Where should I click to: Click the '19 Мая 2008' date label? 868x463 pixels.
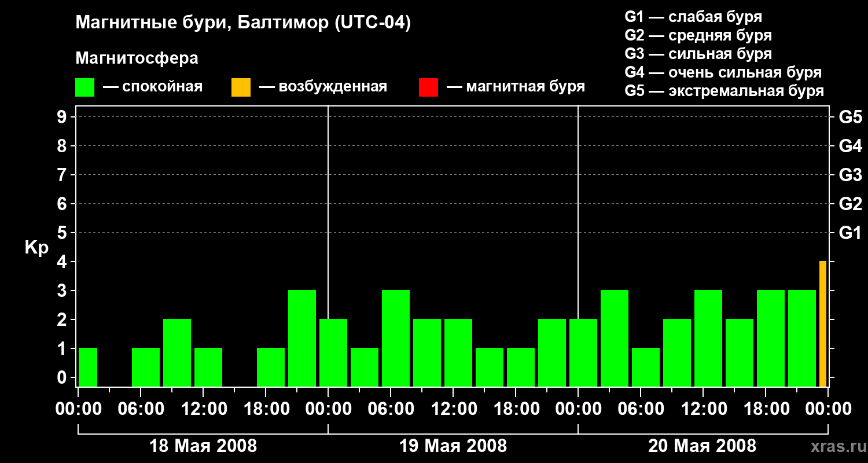(453, 446)
